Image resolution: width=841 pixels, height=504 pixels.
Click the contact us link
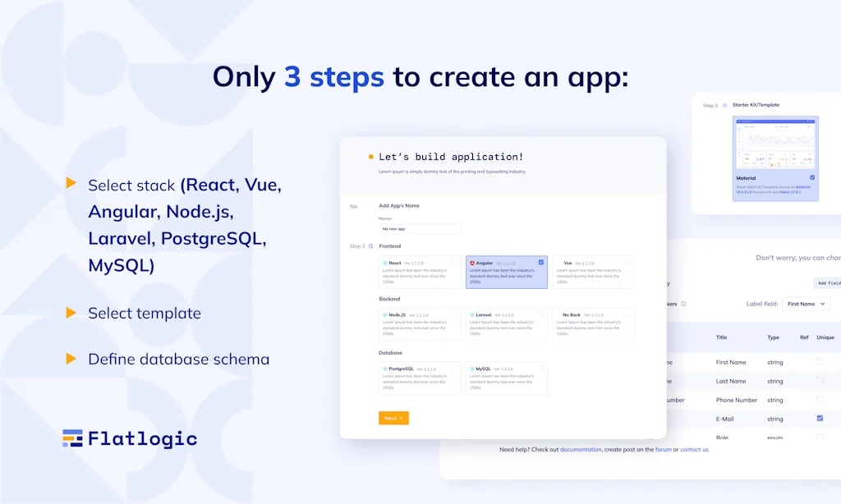pos(694,449)
